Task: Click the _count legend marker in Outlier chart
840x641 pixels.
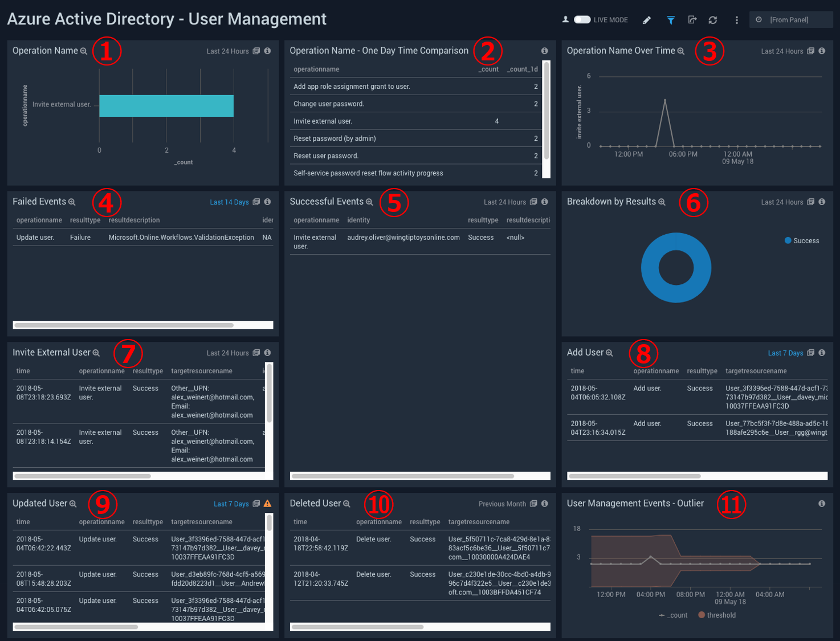Action: point(662,615)
